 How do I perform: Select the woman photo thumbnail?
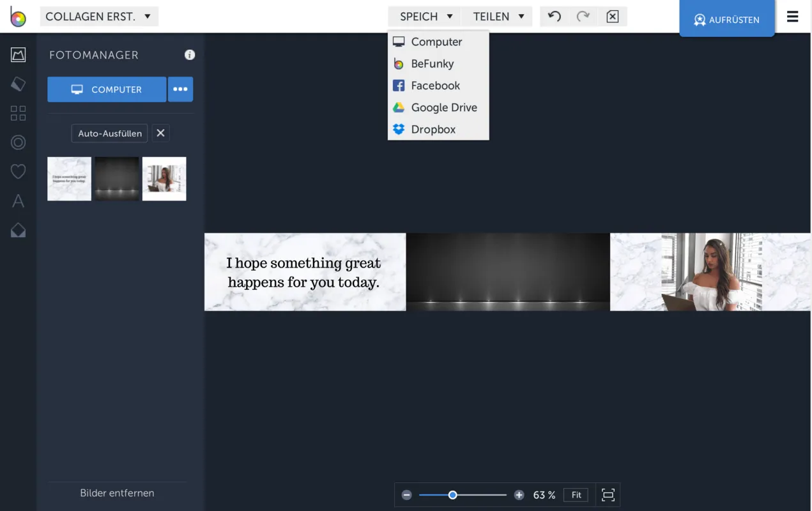(164, 179)
